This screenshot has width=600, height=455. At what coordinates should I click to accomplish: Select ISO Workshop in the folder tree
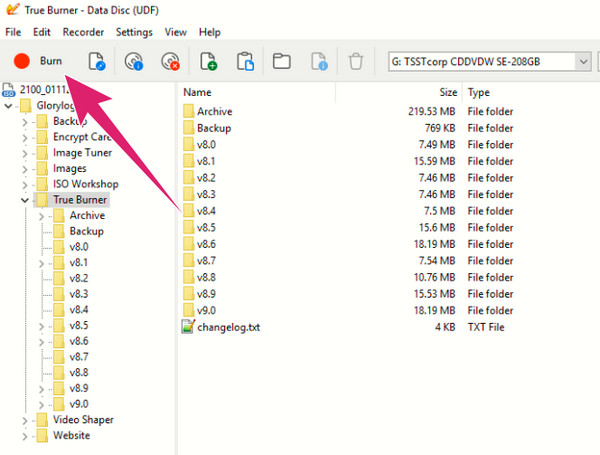(85, 184)
